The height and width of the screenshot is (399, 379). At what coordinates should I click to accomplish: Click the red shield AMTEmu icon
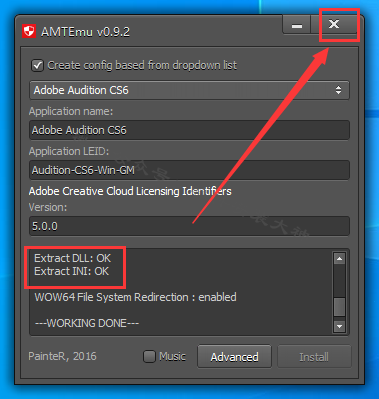click(x=29, y=32)
